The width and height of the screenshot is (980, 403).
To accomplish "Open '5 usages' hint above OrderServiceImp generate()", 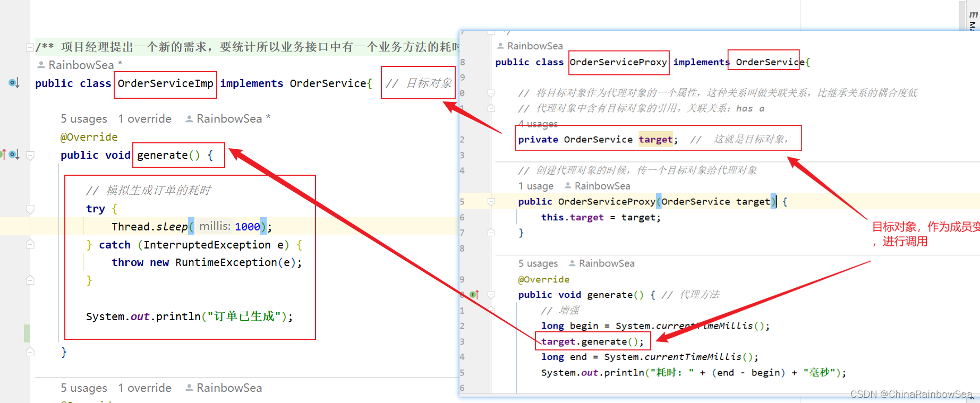I will (84, 118).
